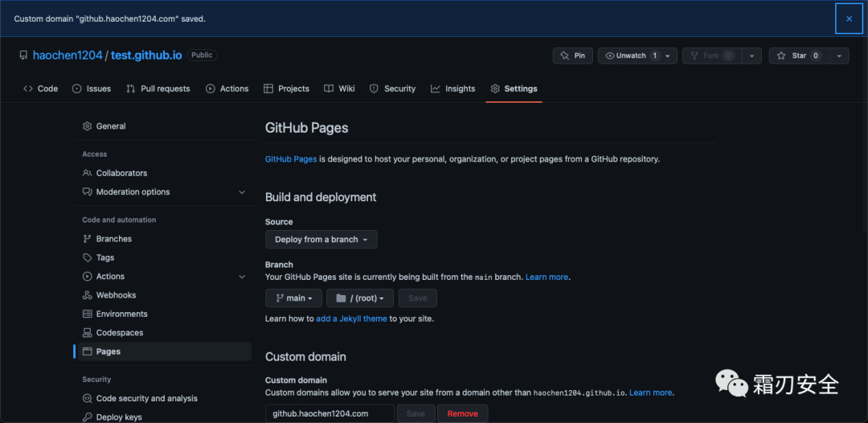
Task: Click Learn more about custom domains
Action: coord(650,392)
